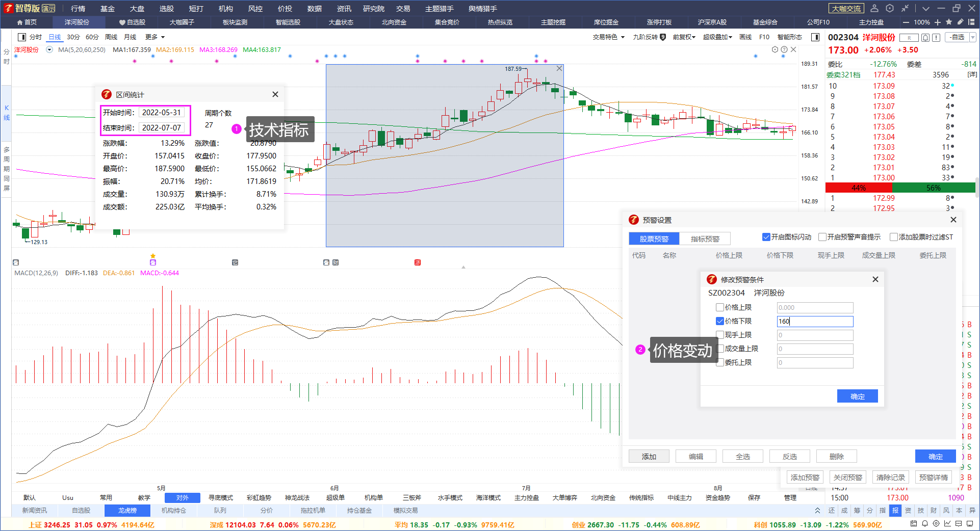Click the hexagon settings icon in title bar
980x531 pixels.
click(x=890, y=8)
